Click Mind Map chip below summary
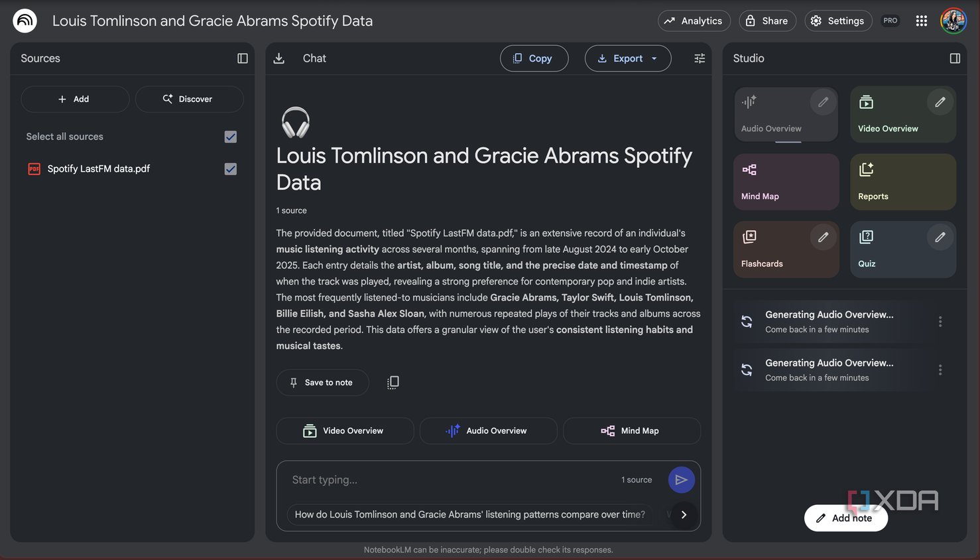This screenshot has width=980, height=560. point(631,431)
